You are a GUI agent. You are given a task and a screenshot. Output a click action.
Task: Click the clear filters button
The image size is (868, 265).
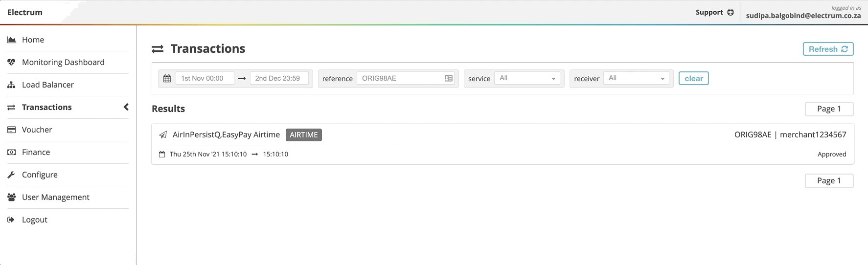click(693, 78)
